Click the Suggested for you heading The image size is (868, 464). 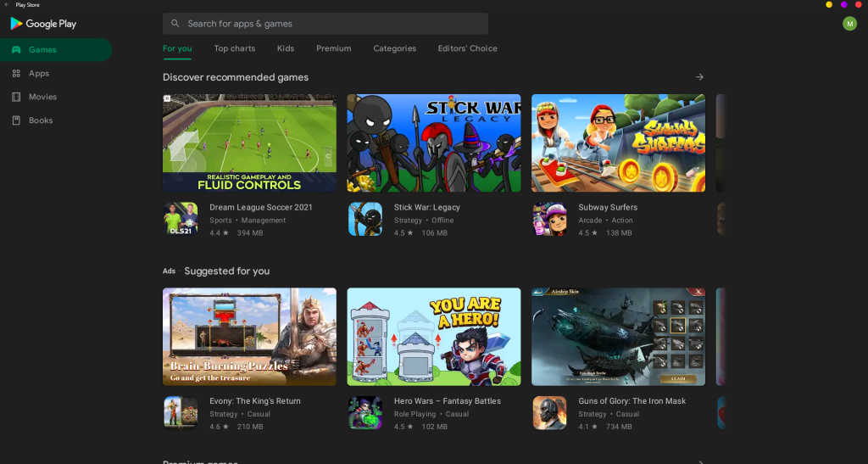pos(227,271)
